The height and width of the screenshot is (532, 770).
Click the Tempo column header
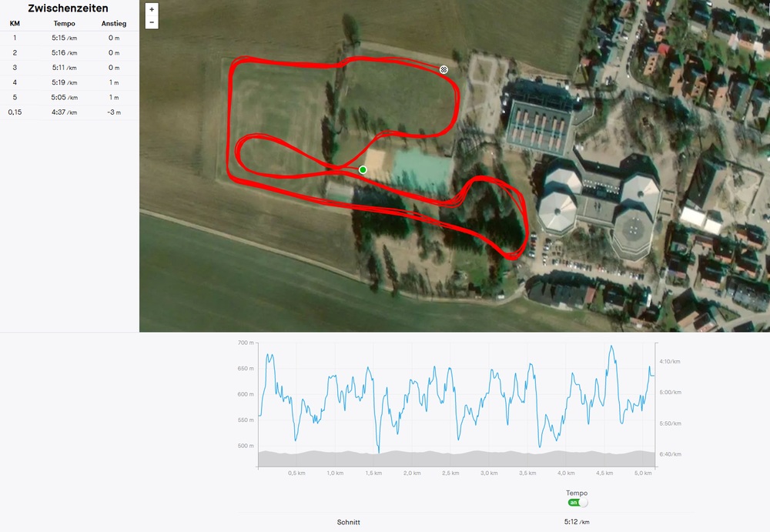[65, 24]
